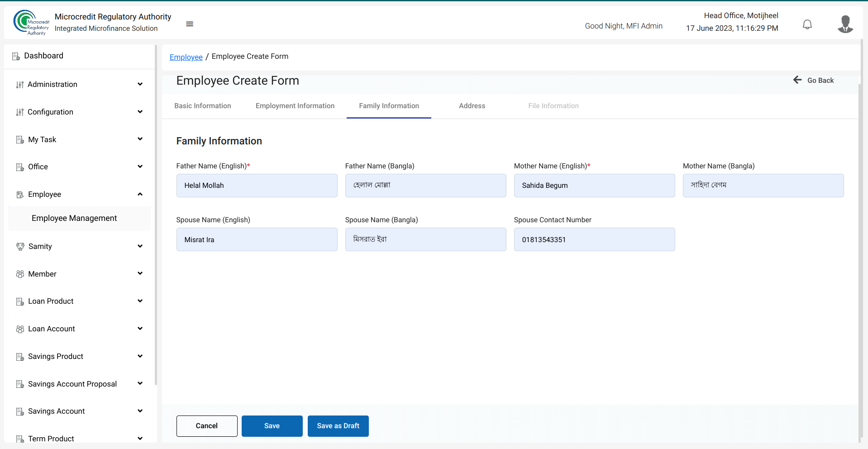Click the Loan Product icon
Screen dimensions: 868x449
point(20,301)
